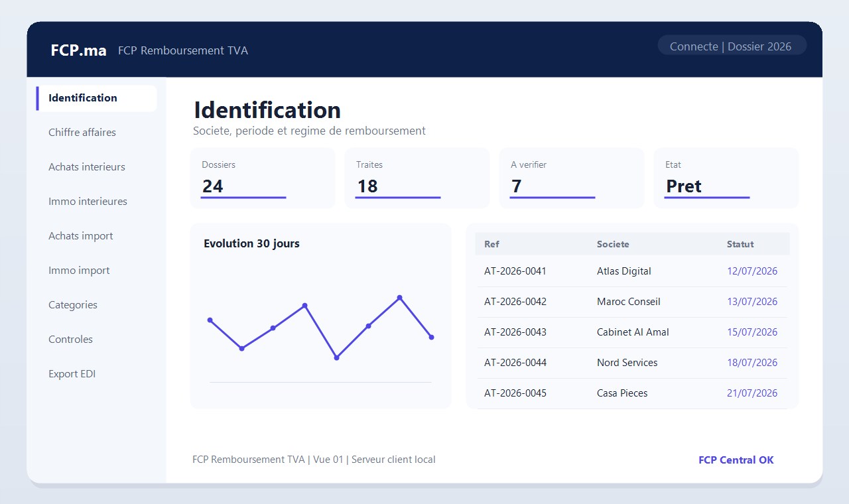Open status date 13/07/2026
This screenshot has width=849, height=504.
coord(752,302)
